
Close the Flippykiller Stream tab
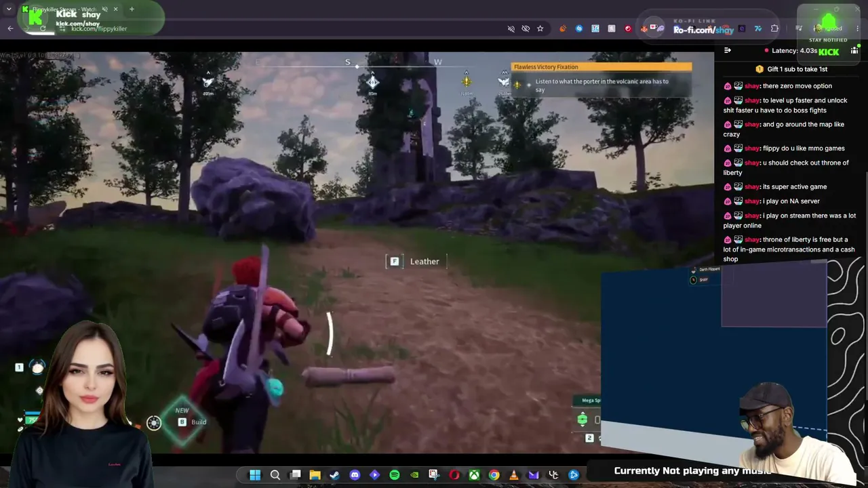(x=115, y=9)
